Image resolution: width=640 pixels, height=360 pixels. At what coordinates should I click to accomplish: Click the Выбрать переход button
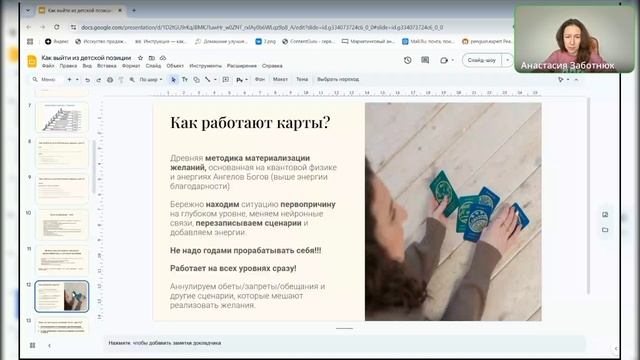338,80
